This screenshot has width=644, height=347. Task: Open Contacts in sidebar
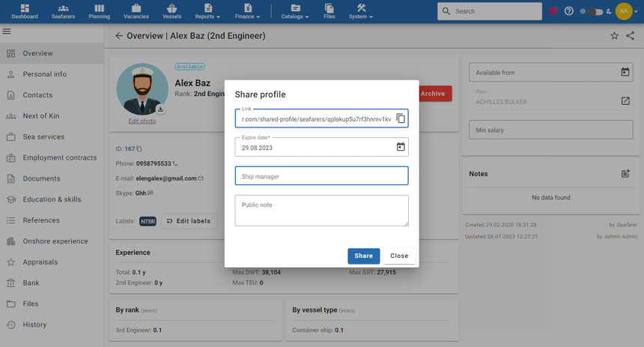point(52,95)
